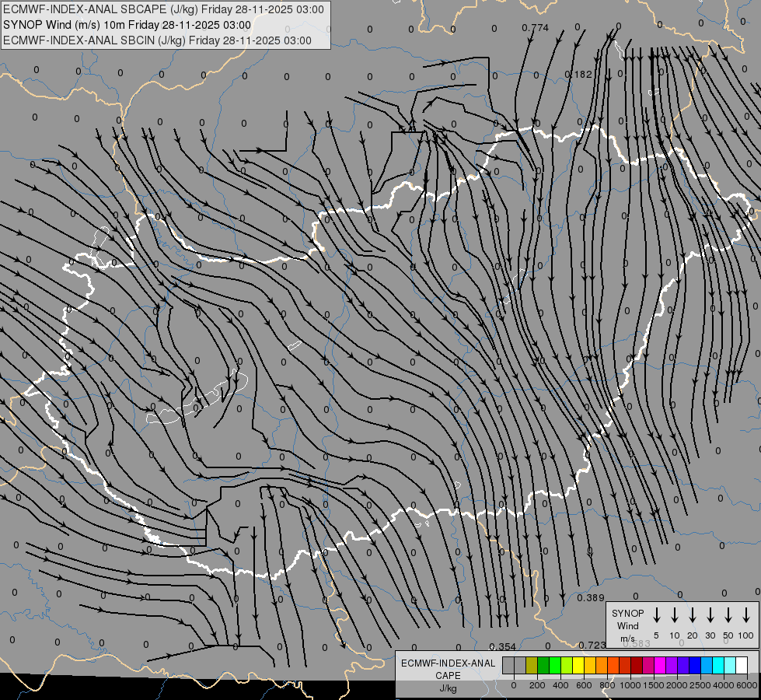Pick the orange swatch left of the 800 tick
Image resolution: width=761 pixels, height=700 pixels.
[x=602, y=665]
